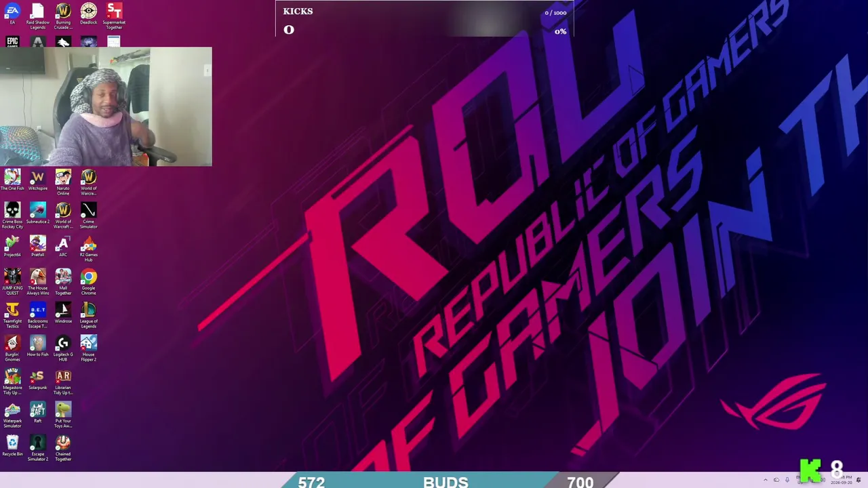Click the webcam overlay thumbnail
868x488 pixels.
click(106, 106)
